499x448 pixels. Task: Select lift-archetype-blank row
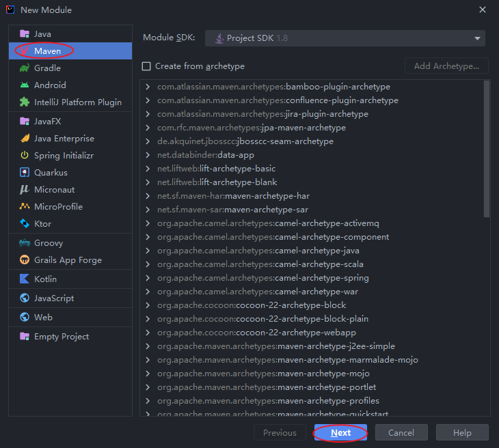pos(312,182)
